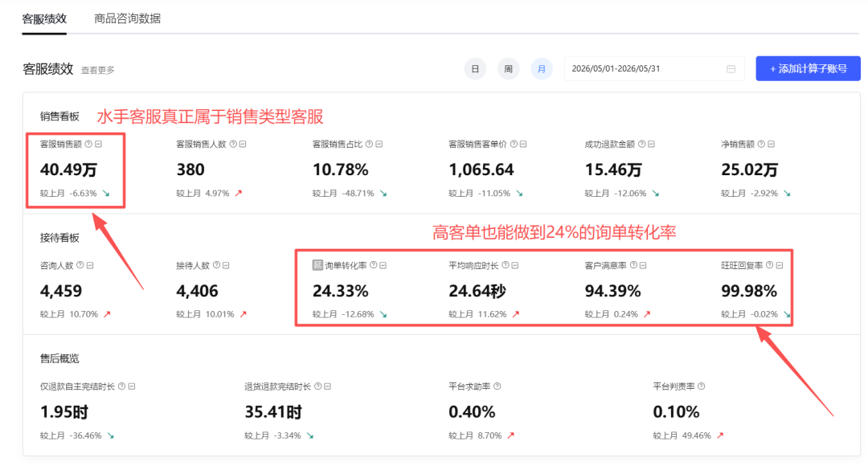Show the 咨询人数 help tooltip icon
Viewport: 868px width, 474px height.
point(80,265)
